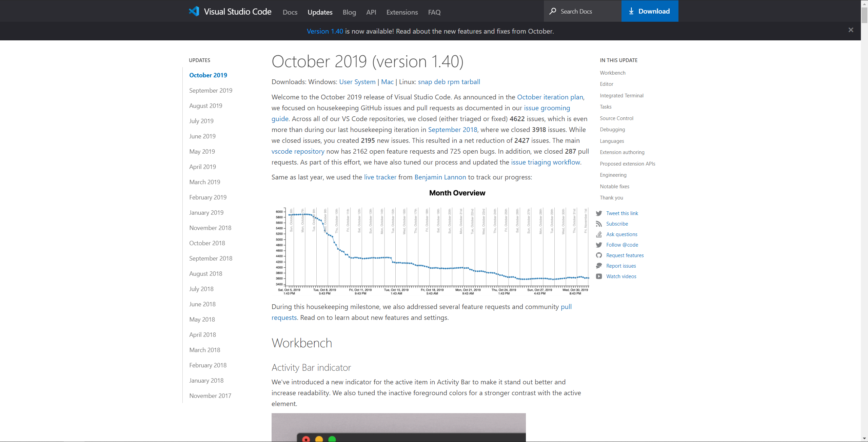Open the October iteration plan link

tap(549, 97)
